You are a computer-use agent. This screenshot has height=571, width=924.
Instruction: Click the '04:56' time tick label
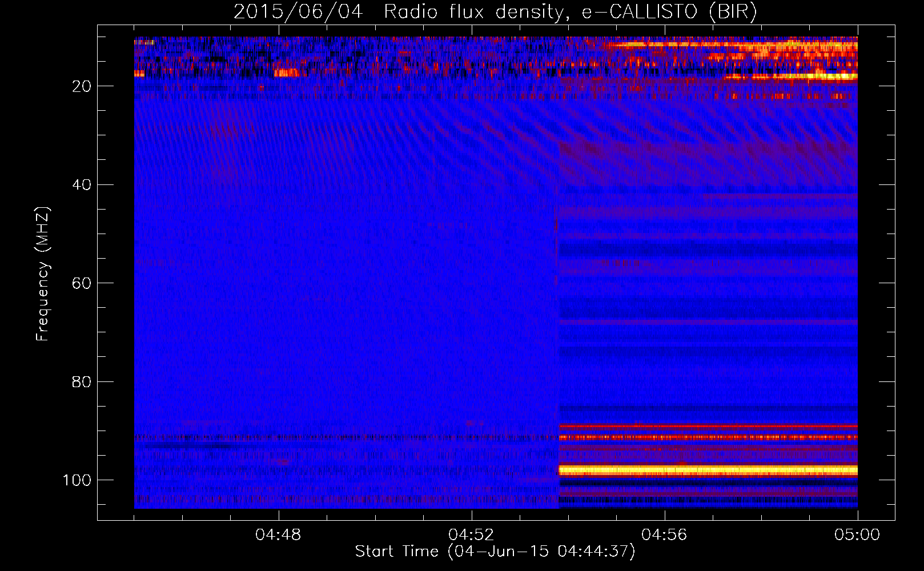664,535
